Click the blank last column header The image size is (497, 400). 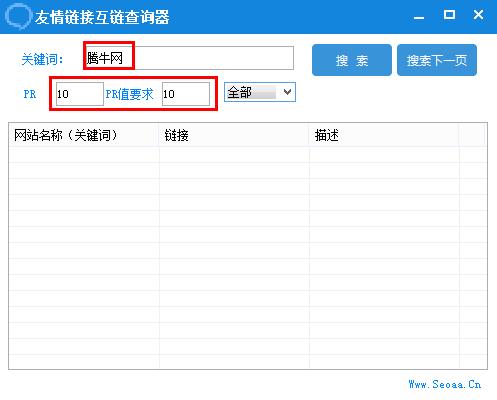click(472, 135)
